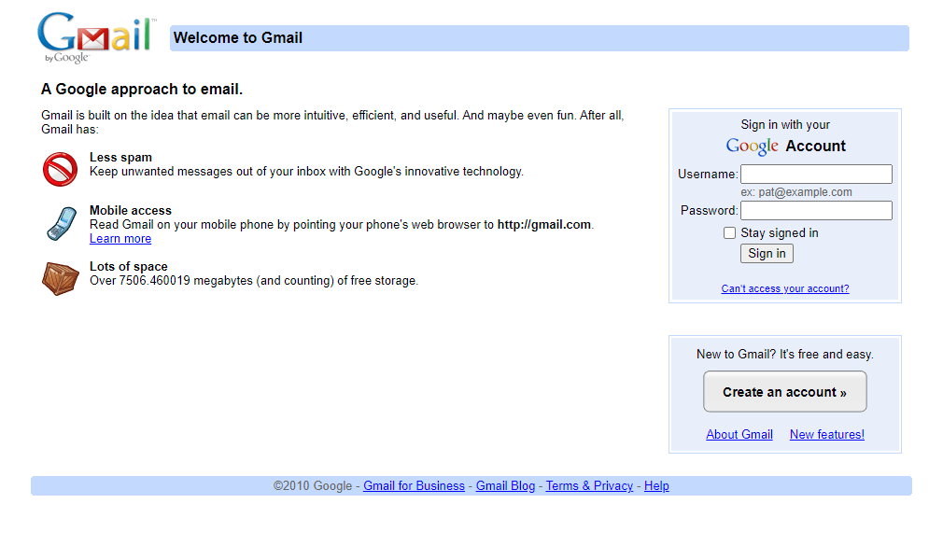Click the bold 'Account' text

coord(815,147)
